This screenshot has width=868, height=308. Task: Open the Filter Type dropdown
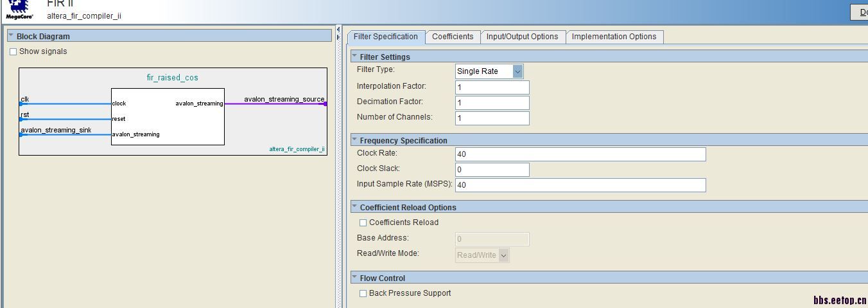[x=517, y=71]
